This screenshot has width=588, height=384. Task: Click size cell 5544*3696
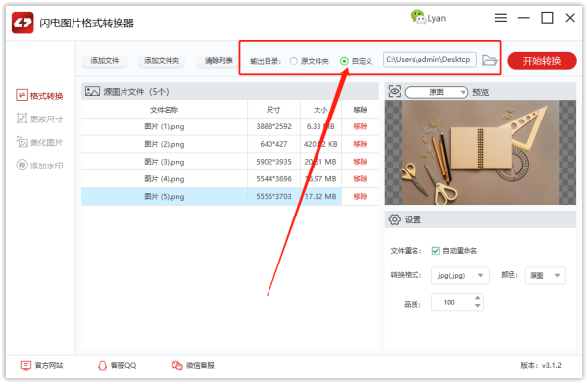(273, 179)
